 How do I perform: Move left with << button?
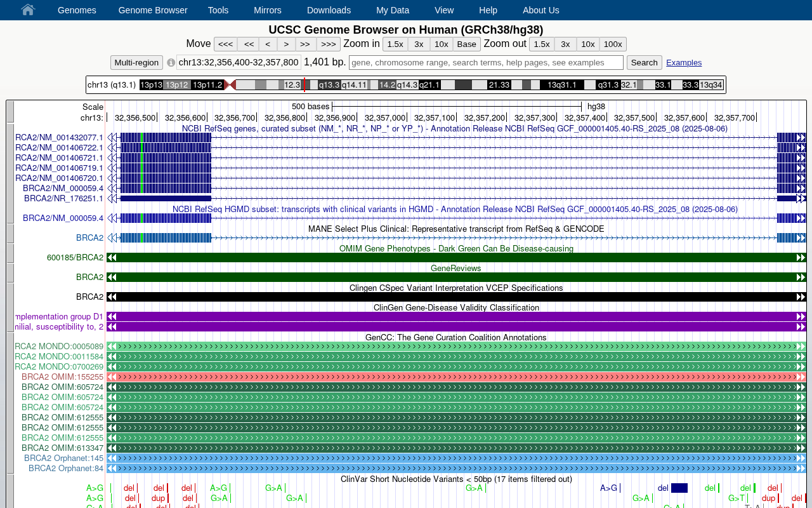249,44
